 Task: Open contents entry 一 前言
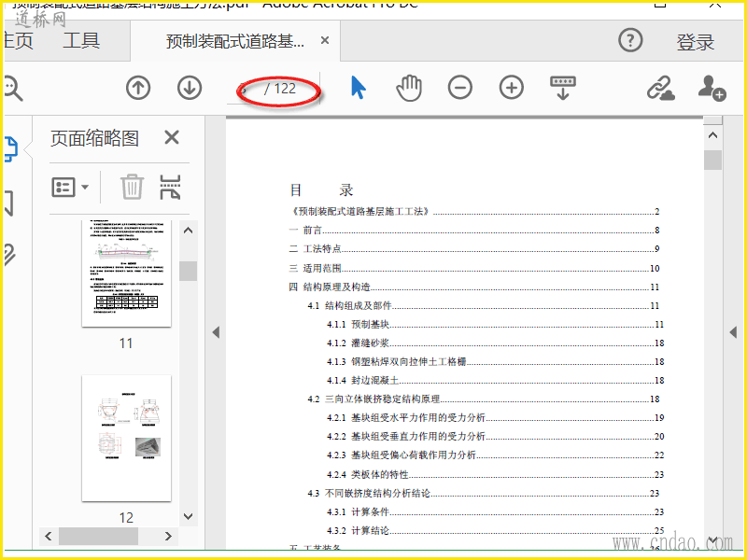coord(474,230)
